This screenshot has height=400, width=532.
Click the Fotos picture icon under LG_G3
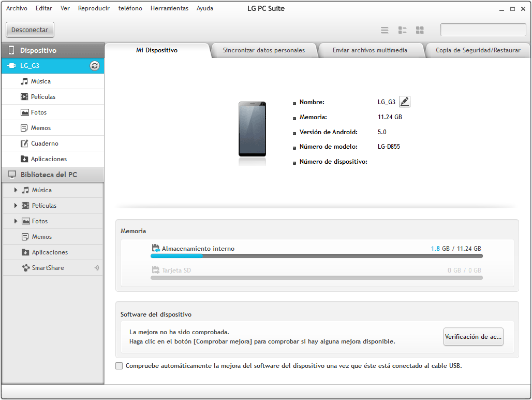[24, 112]
